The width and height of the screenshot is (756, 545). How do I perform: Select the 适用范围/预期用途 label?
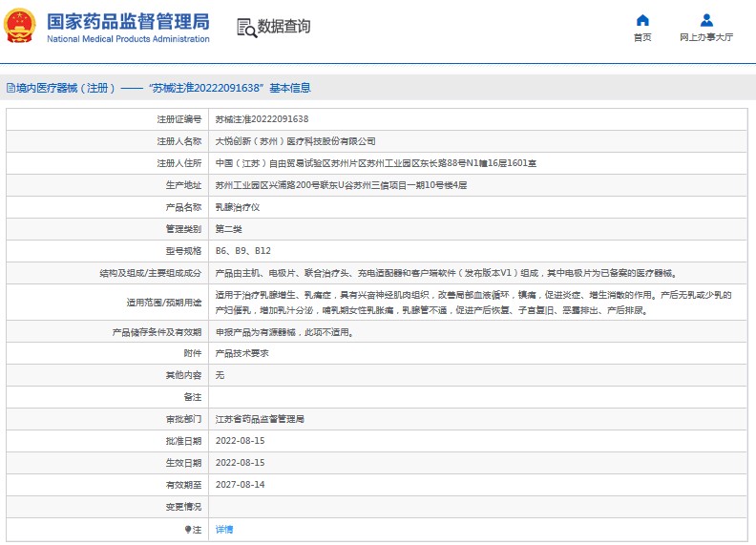164,303
